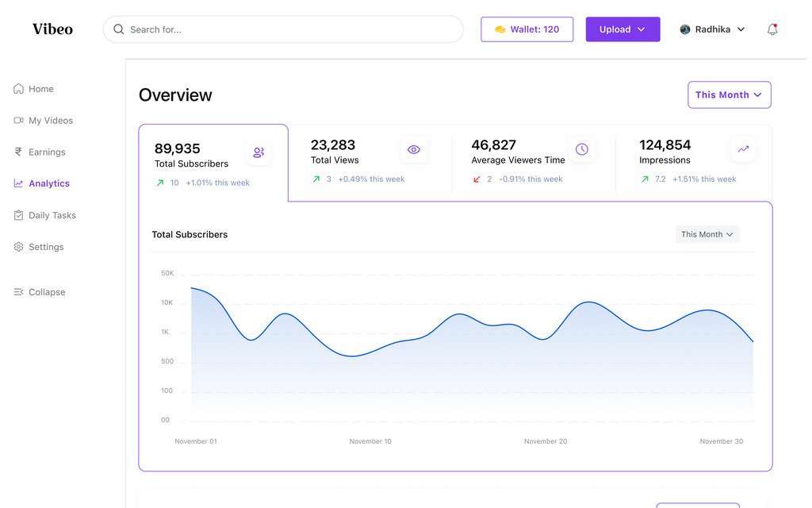
Task: Click the 'November 30' axis label
Action: point(722,441)
